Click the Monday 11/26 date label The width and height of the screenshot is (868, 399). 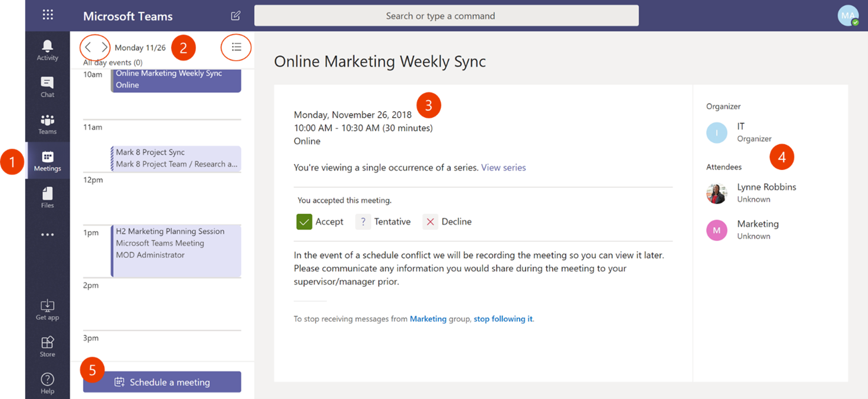point(140,48)
